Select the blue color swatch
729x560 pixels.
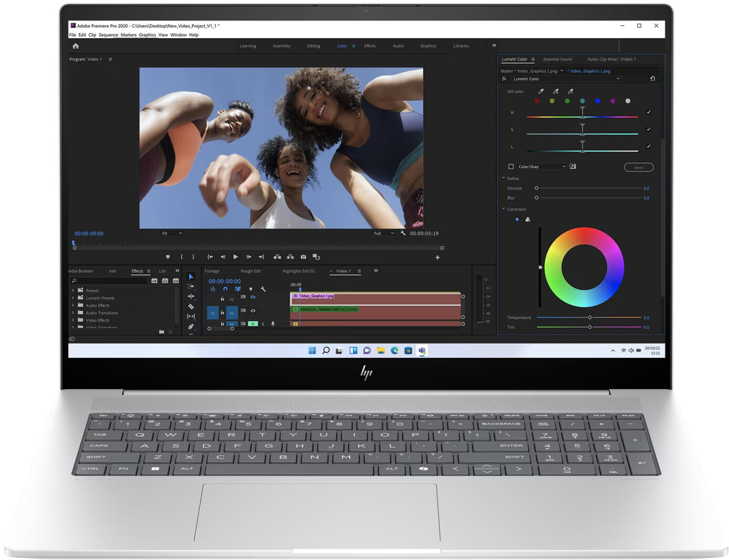pyautogui.click(x=598, y=101)
